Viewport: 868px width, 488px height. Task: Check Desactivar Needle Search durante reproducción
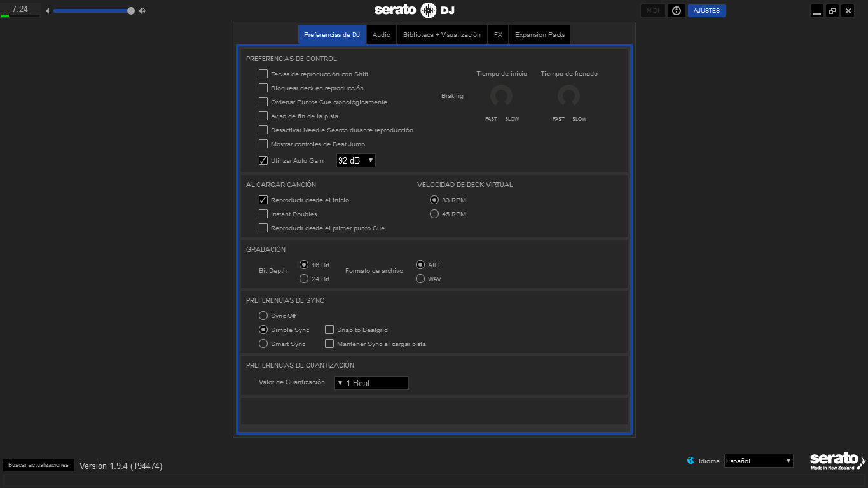tap(263, 130)
